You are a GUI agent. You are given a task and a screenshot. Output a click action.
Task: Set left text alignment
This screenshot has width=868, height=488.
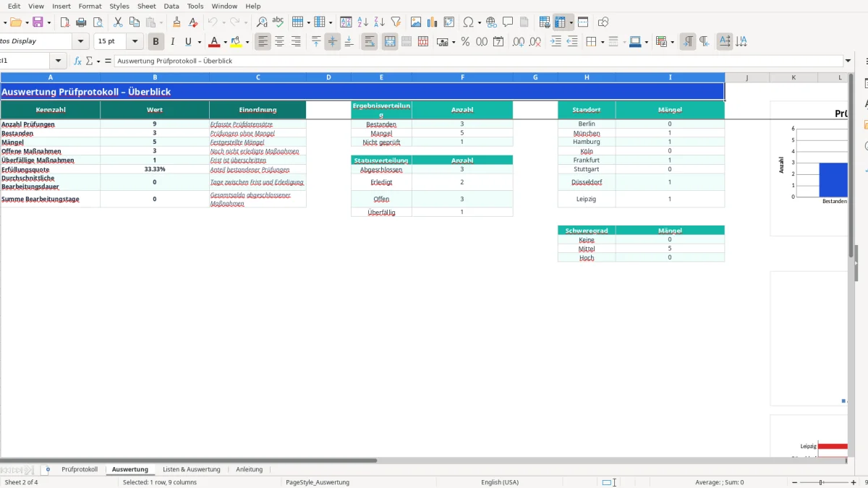tap(263, 42)
